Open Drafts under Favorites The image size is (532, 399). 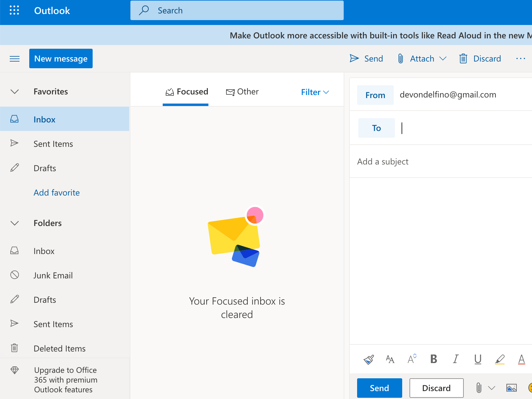coord(65,168)
